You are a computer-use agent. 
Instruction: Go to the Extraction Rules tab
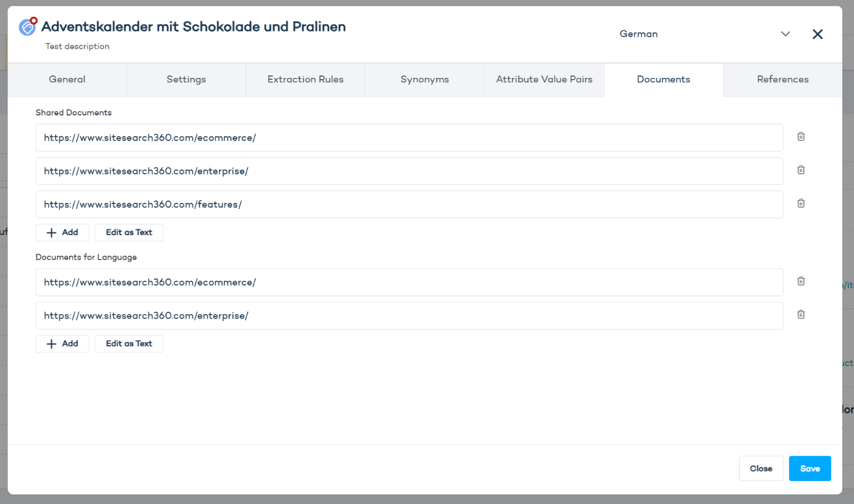[305, 79]
